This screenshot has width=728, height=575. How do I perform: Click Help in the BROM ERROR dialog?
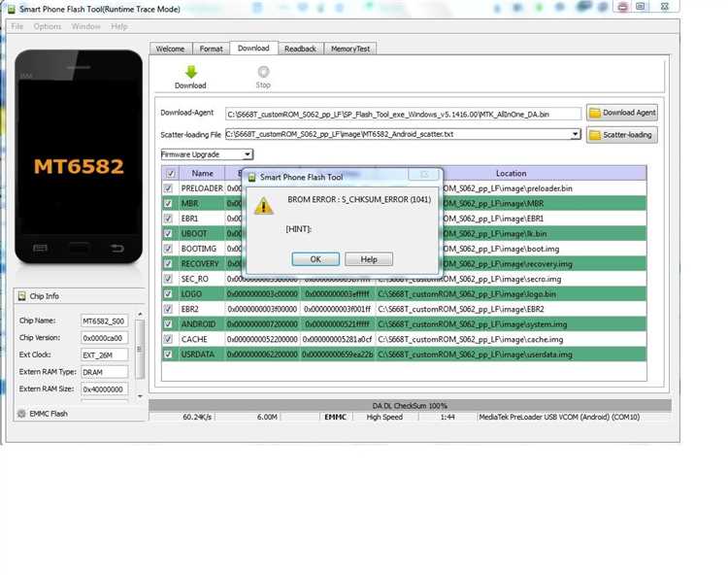[369, 259]
